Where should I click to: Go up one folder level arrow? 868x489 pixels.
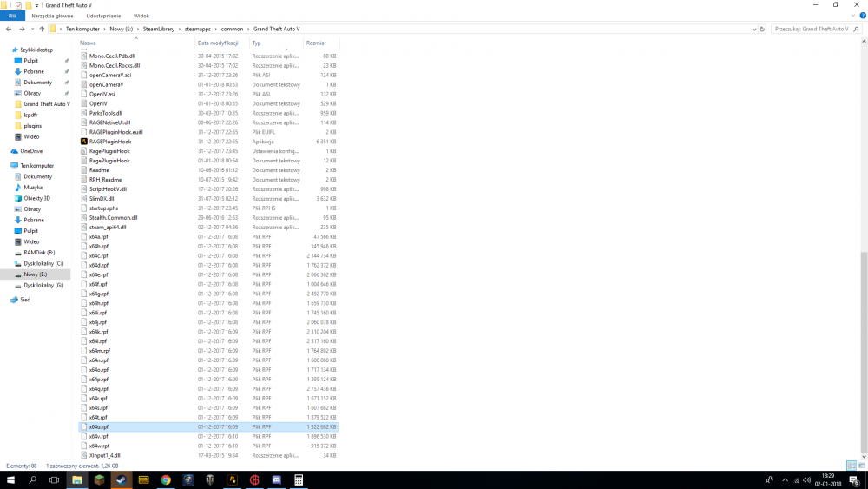click(42, 29)
